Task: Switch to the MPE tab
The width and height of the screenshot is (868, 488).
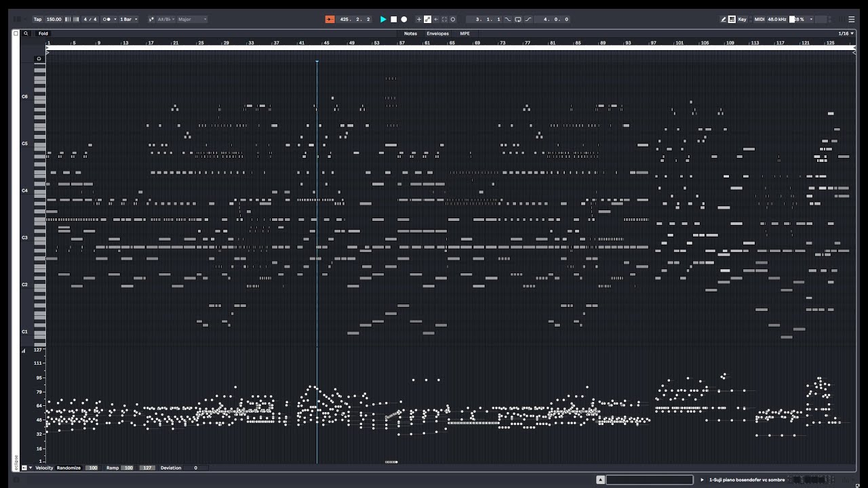Action: pos(465,33)
